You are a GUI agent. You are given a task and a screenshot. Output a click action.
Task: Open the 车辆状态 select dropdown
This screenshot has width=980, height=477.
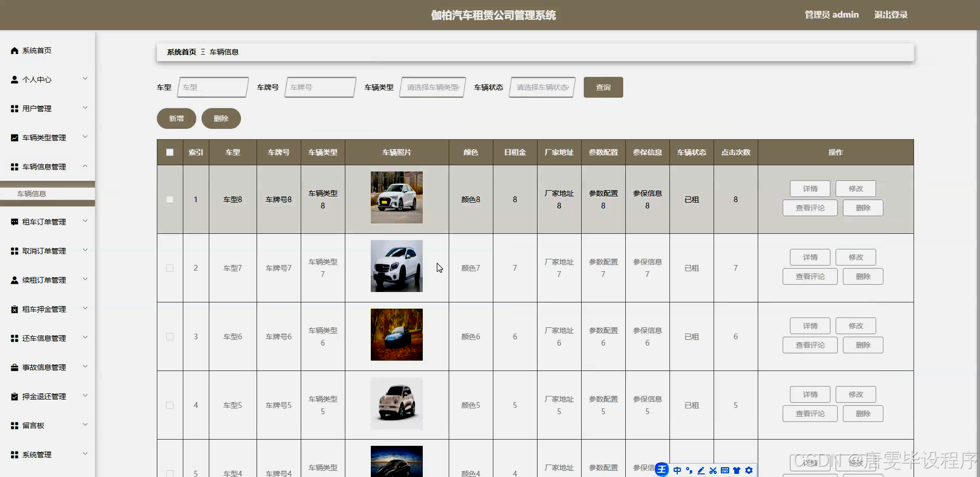click(542, 87)
